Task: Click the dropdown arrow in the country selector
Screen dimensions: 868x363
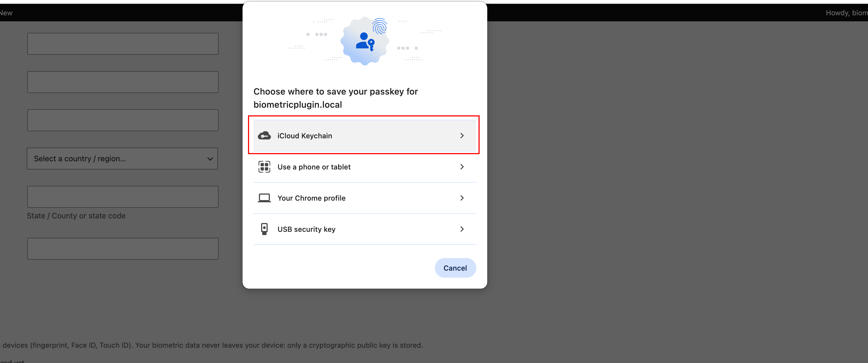Action: (x=210, y=159)
